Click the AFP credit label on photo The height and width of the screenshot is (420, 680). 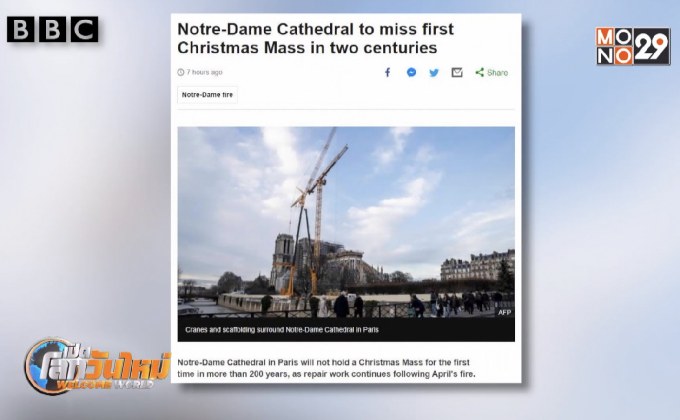[x=504, y=312]
